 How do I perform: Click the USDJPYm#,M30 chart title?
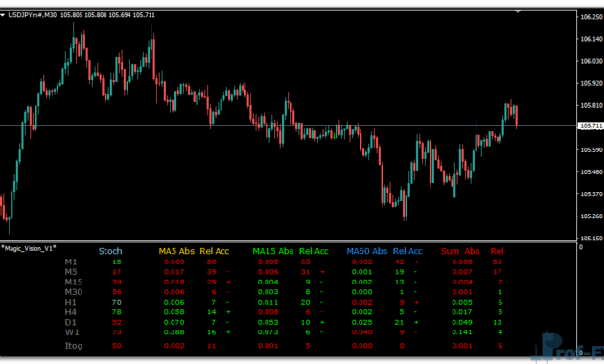pos(33,15)
